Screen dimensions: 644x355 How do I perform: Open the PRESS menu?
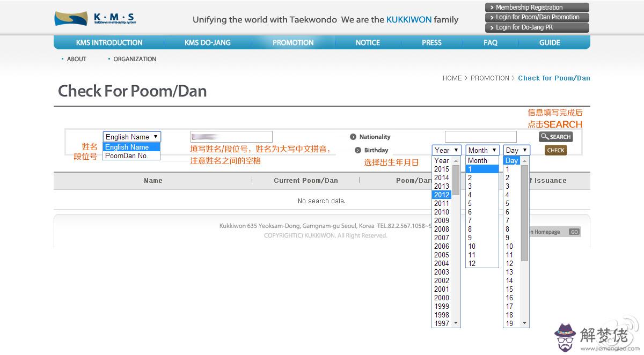[x=431, y=43]
